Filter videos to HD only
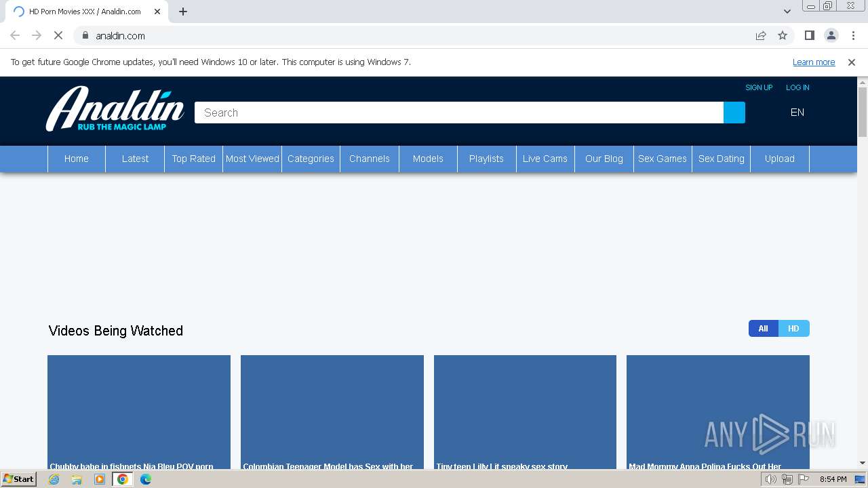 (794, 329)
